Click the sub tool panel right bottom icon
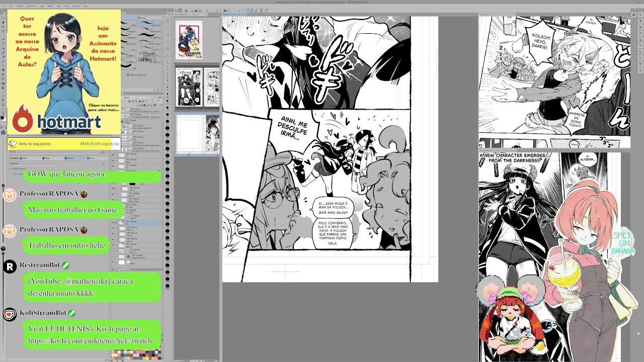644x362 pixels. 162,90
